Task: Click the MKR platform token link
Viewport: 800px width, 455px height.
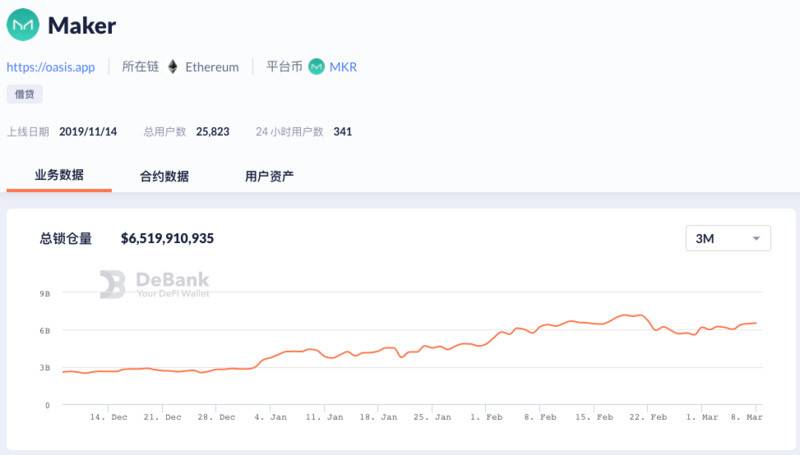Action: tap(343, 67)
